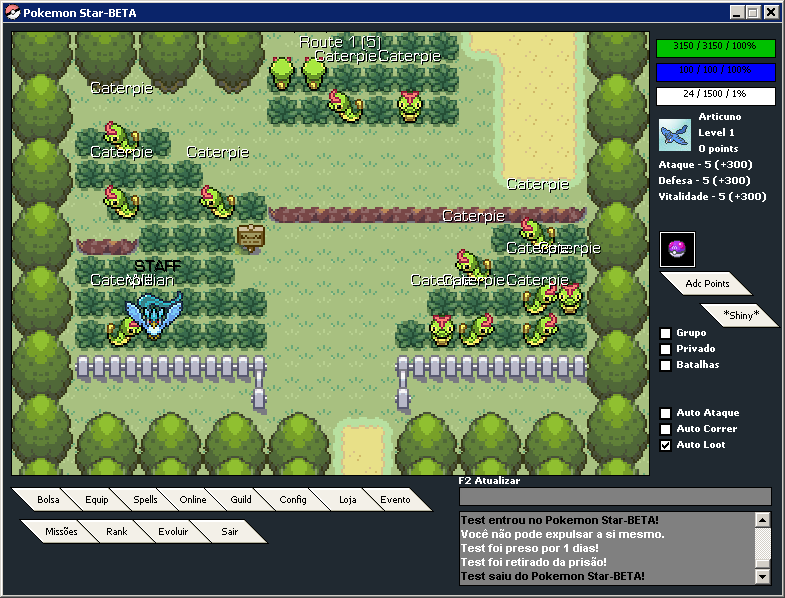This screenshot has width=785, height=598.
Task: Click the Defesa - 5 (+300) stat
Action: (704, 181)
